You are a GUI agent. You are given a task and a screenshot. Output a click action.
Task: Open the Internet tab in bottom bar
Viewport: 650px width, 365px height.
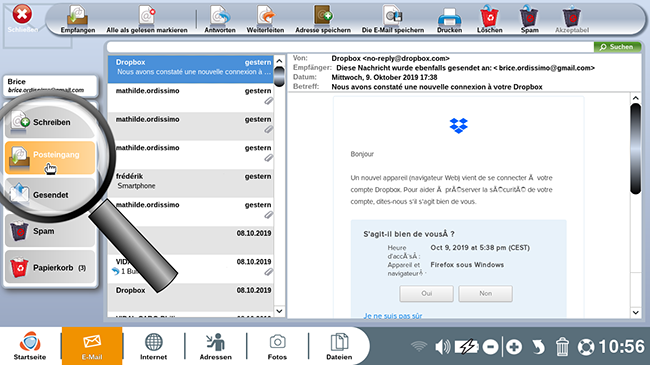153,346
